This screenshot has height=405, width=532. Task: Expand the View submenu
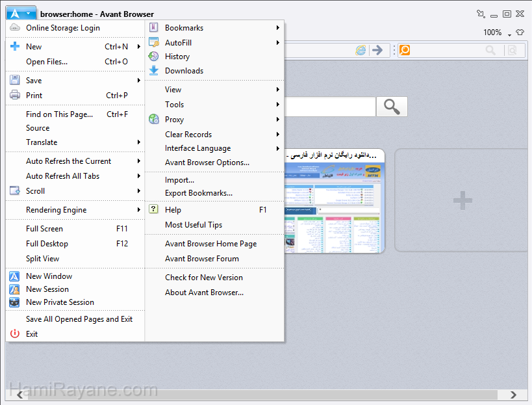pyautogui.click(x=278, y=89)
